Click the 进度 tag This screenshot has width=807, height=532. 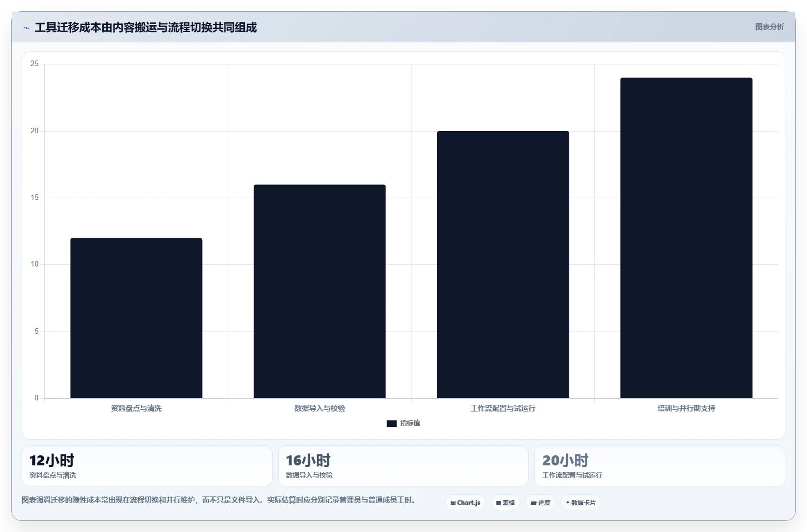540,503
